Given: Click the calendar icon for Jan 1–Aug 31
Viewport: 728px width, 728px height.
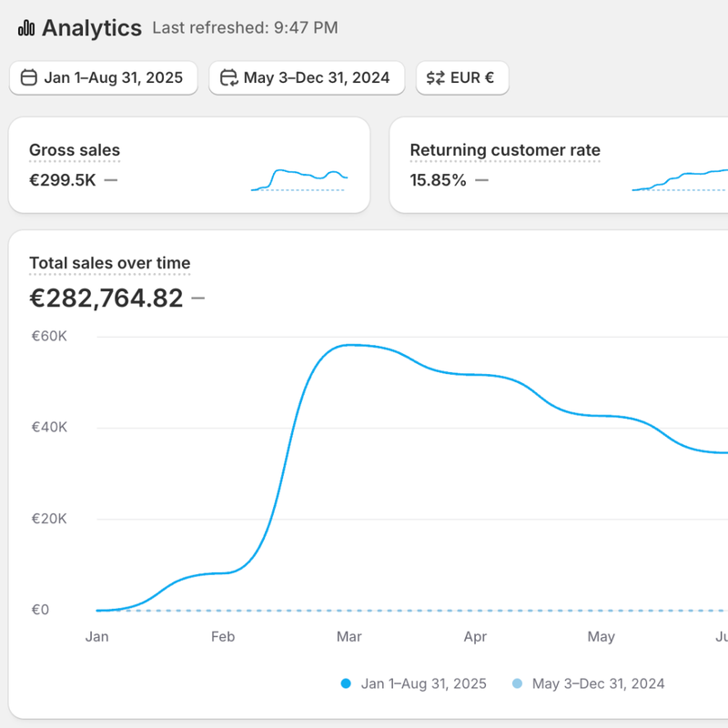Looking at the screenshot, I should (x=29, y=78).
